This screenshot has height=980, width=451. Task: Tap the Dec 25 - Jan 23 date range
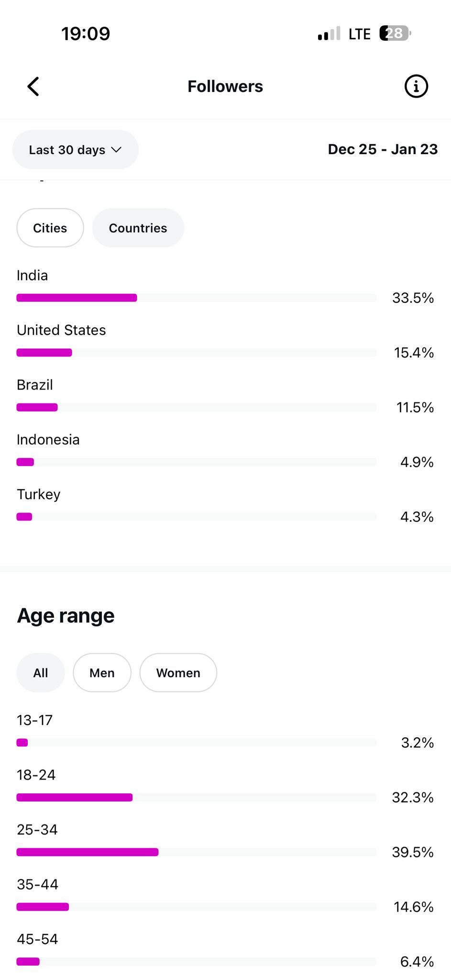(x=383, y=149)
